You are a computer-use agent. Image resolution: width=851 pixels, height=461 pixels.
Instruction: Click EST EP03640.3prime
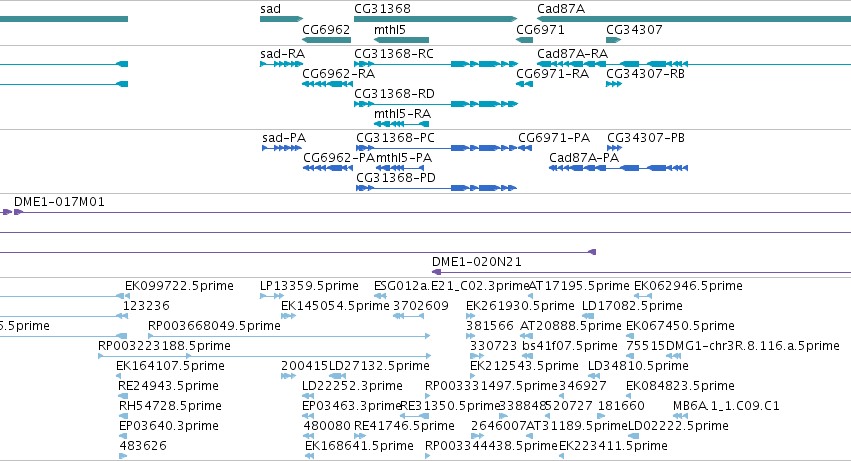pyautogui.click(x=169, y=426)
